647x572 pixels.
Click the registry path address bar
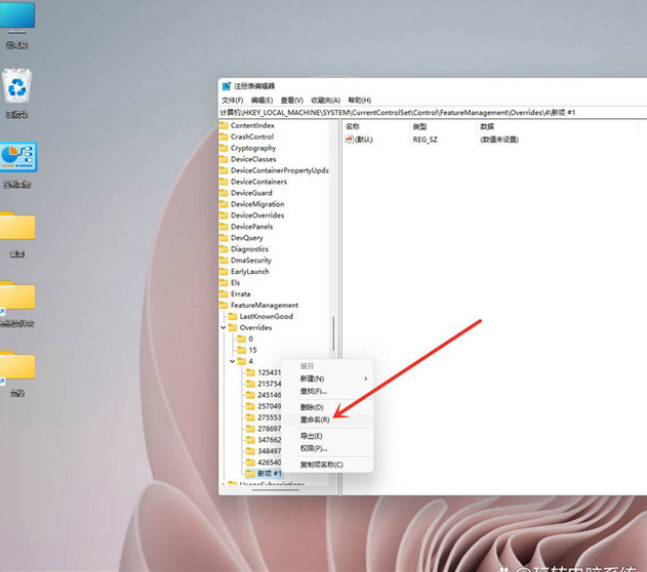[430, 112]
